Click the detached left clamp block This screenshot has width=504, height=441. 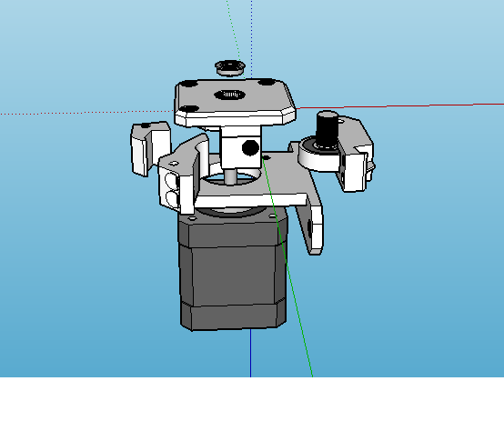coord(150,148)
